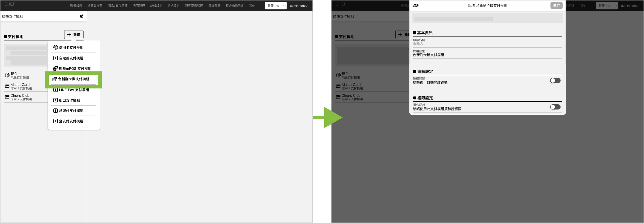Click the admin(logout) link in left screen
This screenshot has width=644, height=223.
point(299,6)
